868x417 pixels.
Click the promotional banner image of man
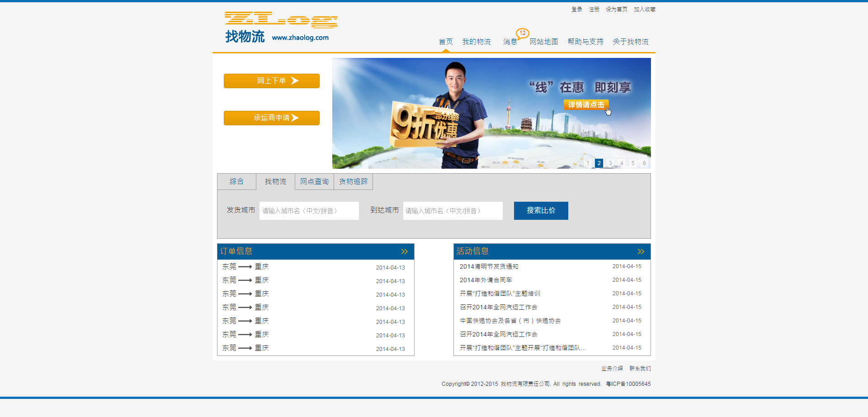click(x=491, y=113)
